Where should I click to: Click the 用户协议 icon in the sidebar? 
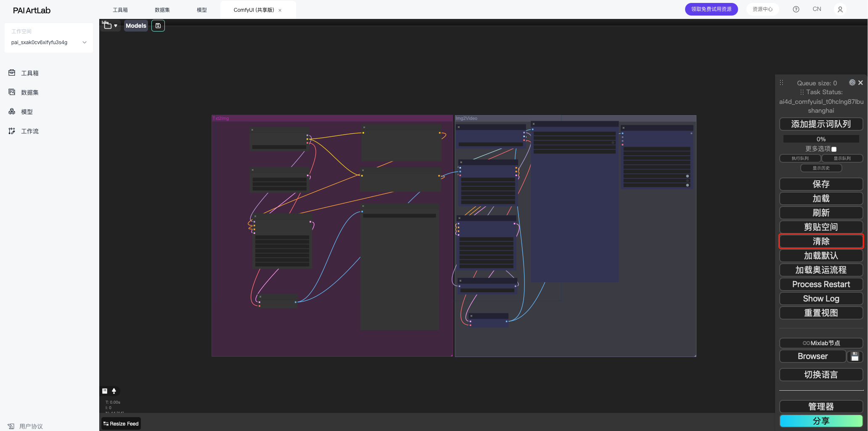[x=11, y=426]
